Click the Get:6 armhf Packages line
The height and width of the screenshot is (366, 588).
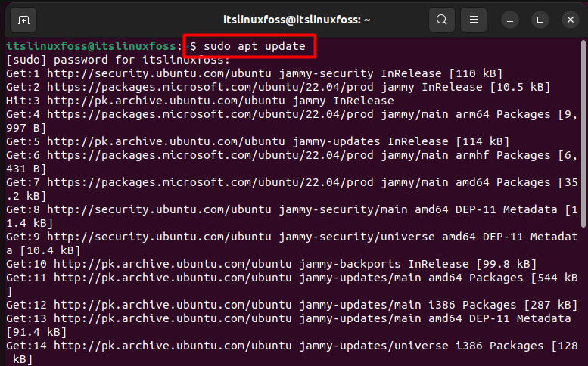coord(292,162)
